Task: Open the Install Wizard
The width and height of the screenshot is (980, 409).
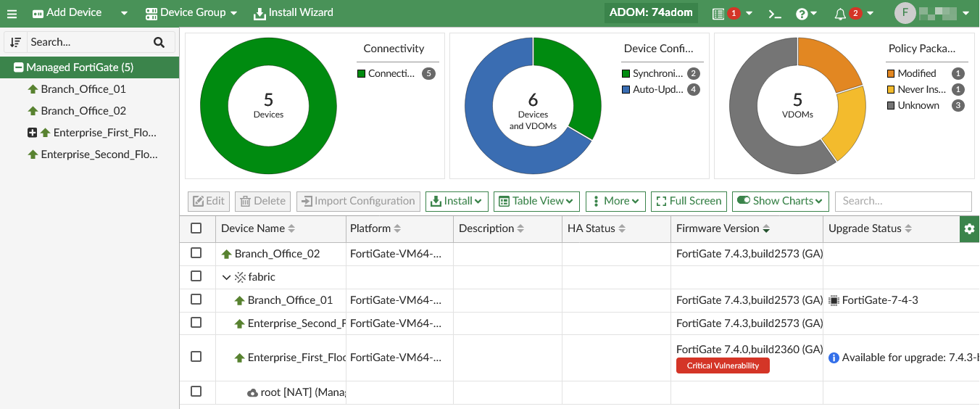Action: click(x=294, y=13)
